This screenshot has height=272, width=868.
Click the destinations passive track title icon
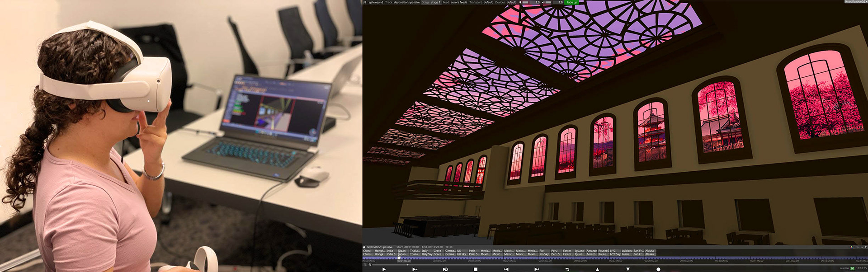364,247
